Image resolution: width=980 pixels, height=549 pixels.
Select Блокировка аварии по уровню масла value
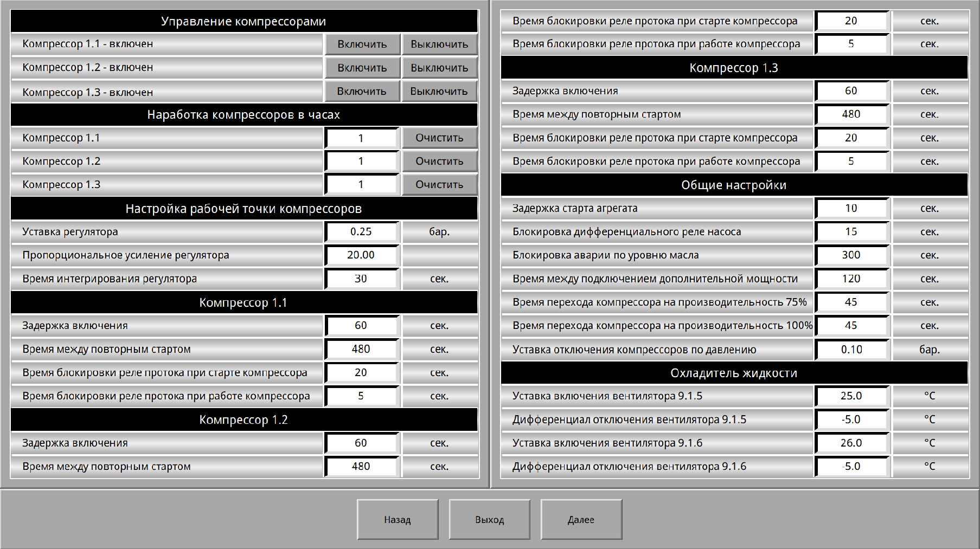pos(851,255)
